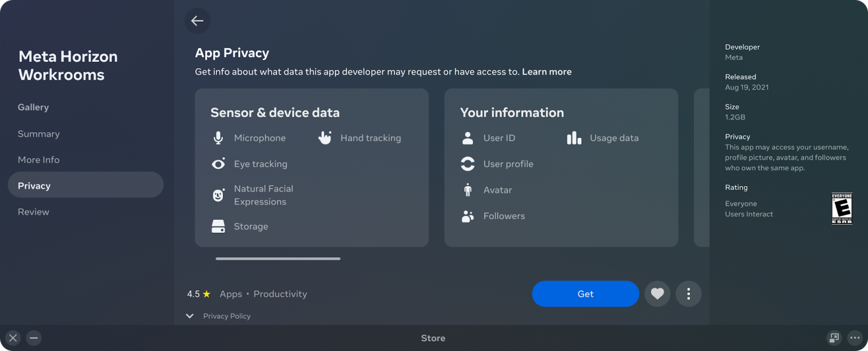Viewport: 868px width, 351px height.
Task: Click the Eye tracking icon
Action: (x=218, y=164)
